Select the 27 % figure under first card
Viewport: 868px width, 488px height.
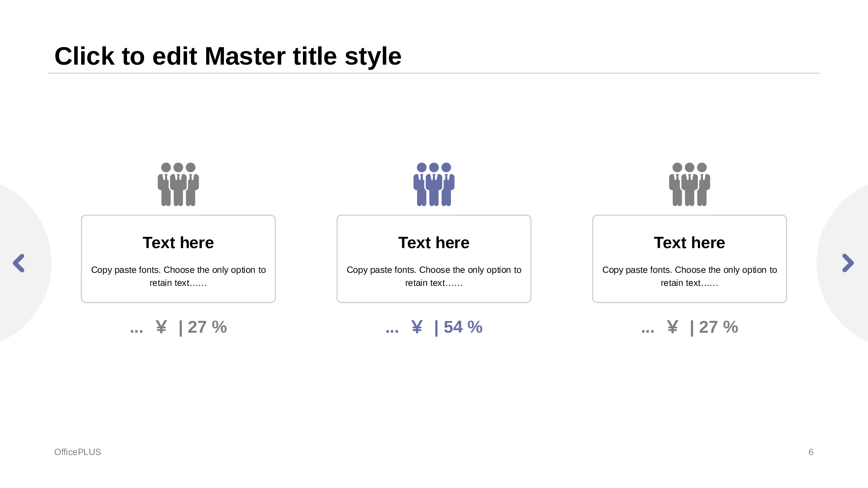pyautogui.click(x=207, y=327)
